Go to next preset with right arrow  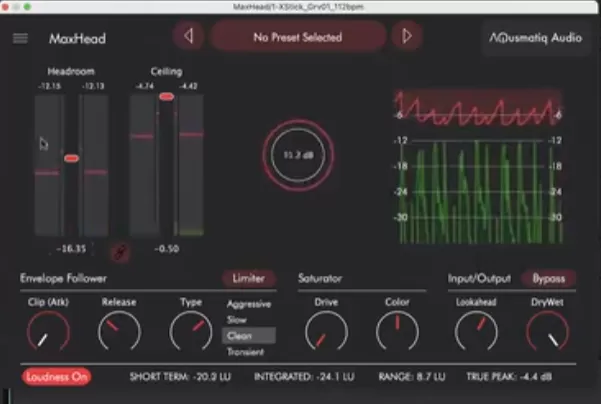407,36
